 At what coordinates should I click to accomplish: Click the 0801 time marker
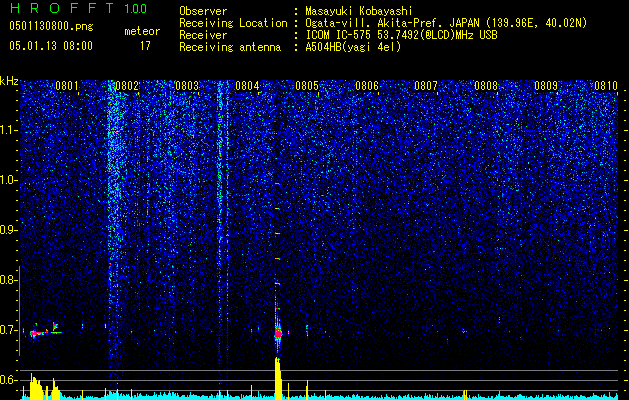click(67, 86)
